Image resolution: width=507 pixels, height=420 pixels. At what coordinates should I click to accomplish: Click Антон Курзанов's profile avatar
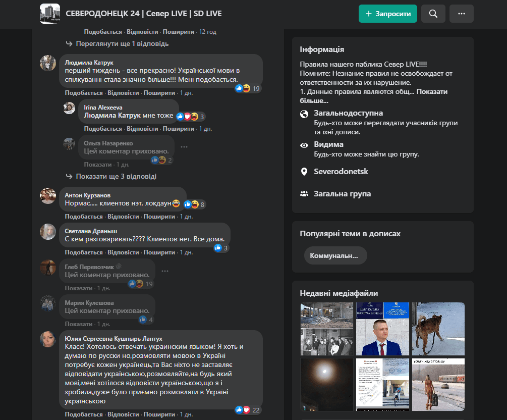[48, 196]
